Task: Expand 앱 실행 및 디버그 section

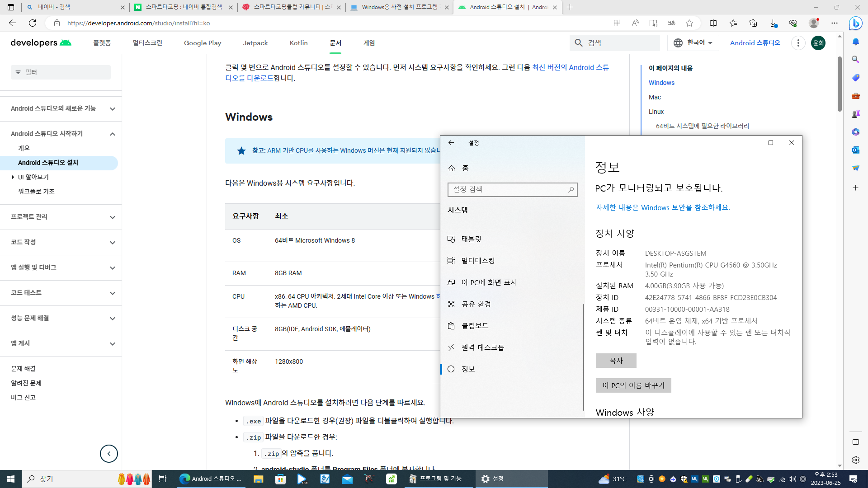Action: (113, 268)
